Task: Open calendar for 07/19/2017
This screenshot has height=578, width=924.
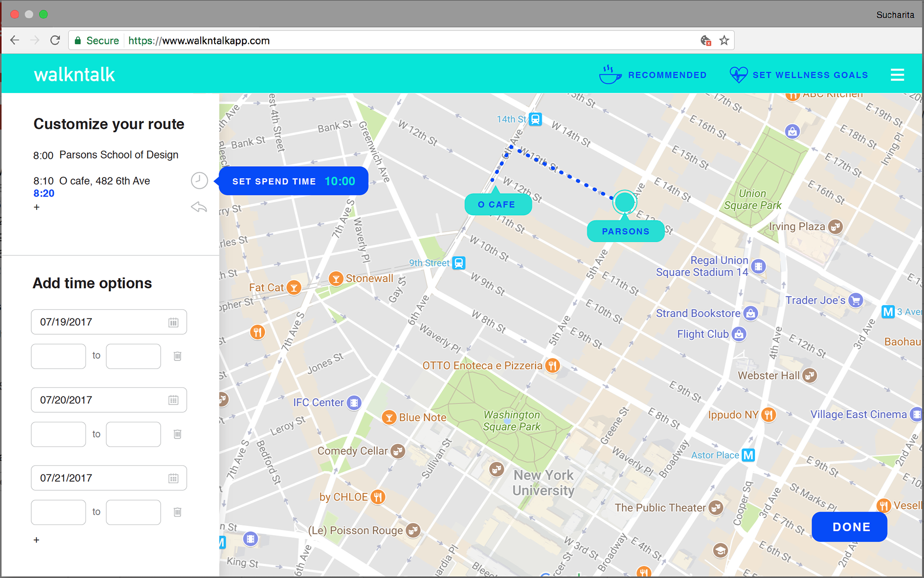Action: [x=173, y=322]
